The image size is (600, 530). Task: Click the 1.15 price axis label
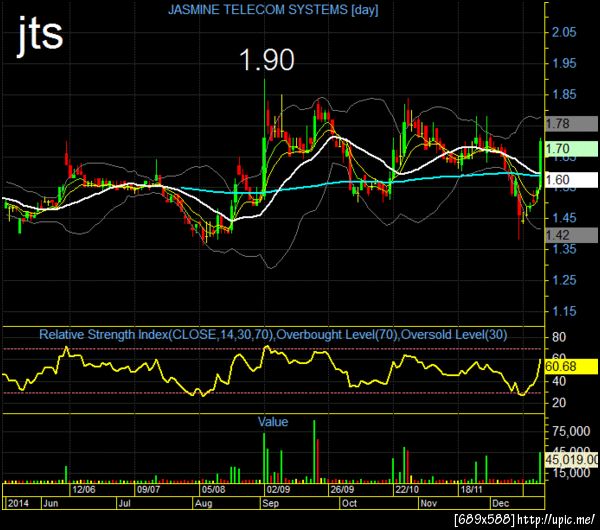(563, 311)
